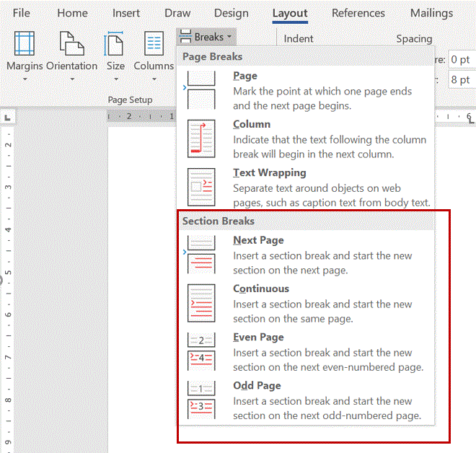
Task: Expand the Margins dropdown arrow
Action: [24, 79]
